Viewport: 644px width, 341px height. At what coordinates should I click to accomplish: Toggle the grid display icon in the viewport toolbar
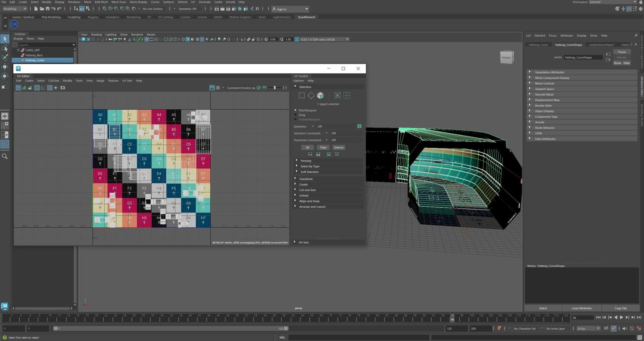coord(146,39)
